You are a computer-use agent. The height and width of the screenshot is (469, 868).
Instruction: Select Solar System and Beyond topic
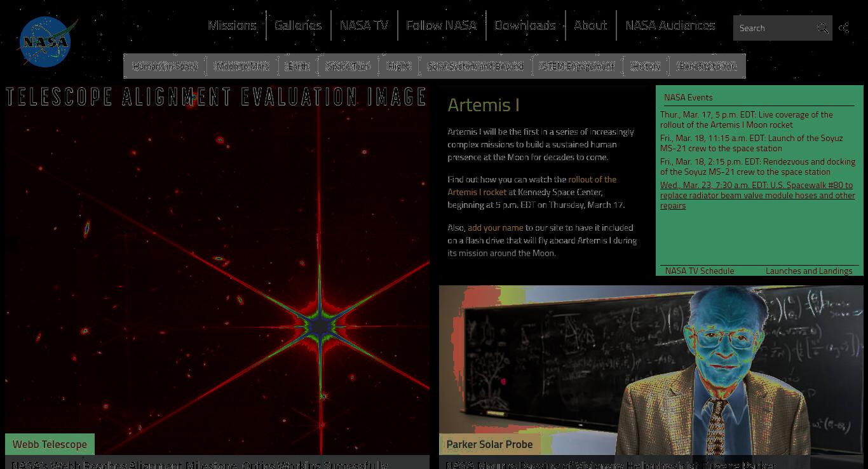(475, 66)
